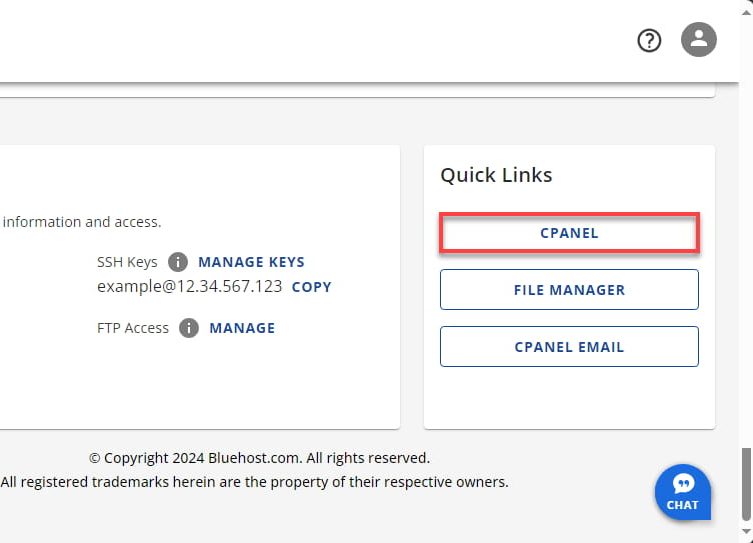The width and height of the screenshot is (753, 543).
Task: Click the registered trademarks footer line
Action: (254, 482)
